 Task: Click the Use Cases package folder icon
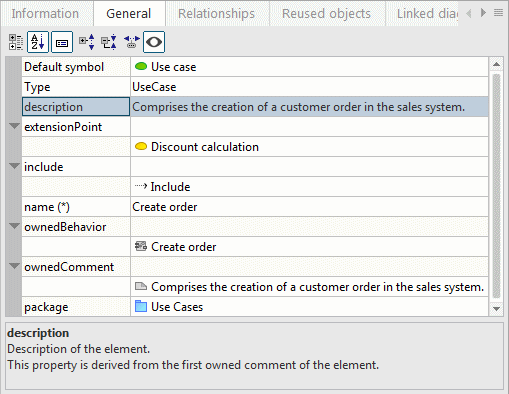[141, 306]
